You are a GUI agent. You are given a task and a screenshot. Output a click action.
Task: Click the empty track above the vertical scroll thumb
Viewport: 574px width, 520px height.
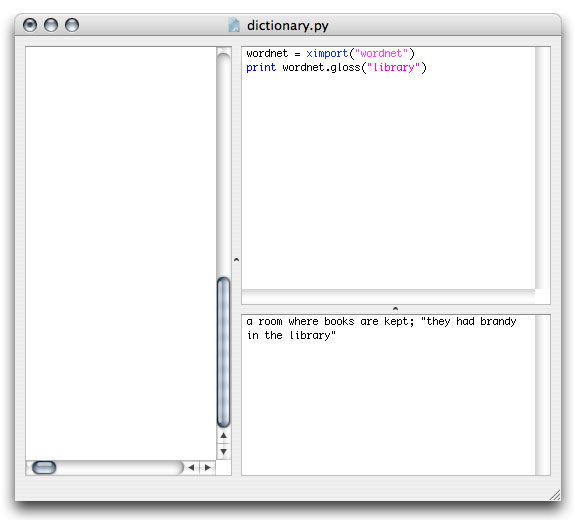pyautogui.click(x=224, y=165)
